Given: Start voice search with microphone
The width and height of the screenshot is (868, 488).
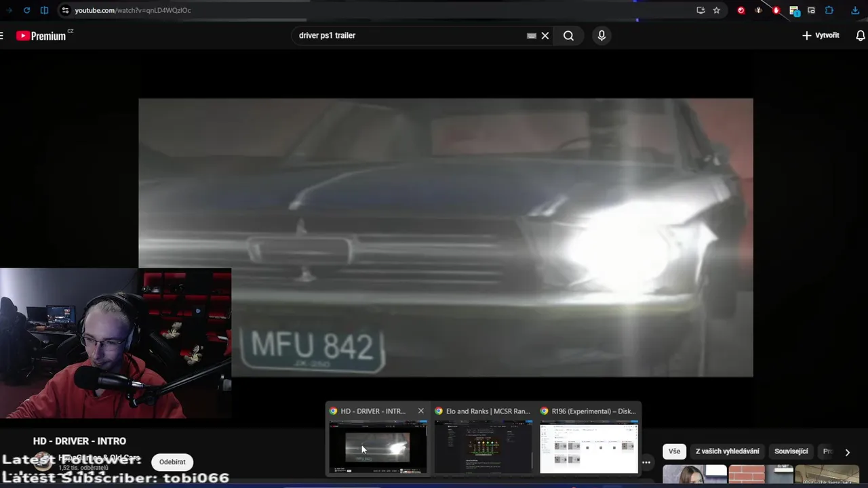Looking at the screenshot, I should pyautogui.click(x=601, y=35).
